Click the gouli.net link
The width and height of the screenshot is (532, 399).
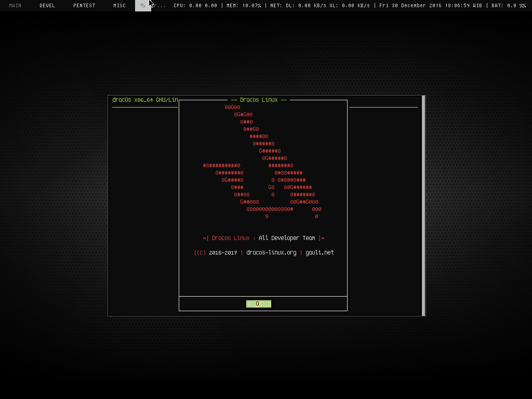[319, 252]
